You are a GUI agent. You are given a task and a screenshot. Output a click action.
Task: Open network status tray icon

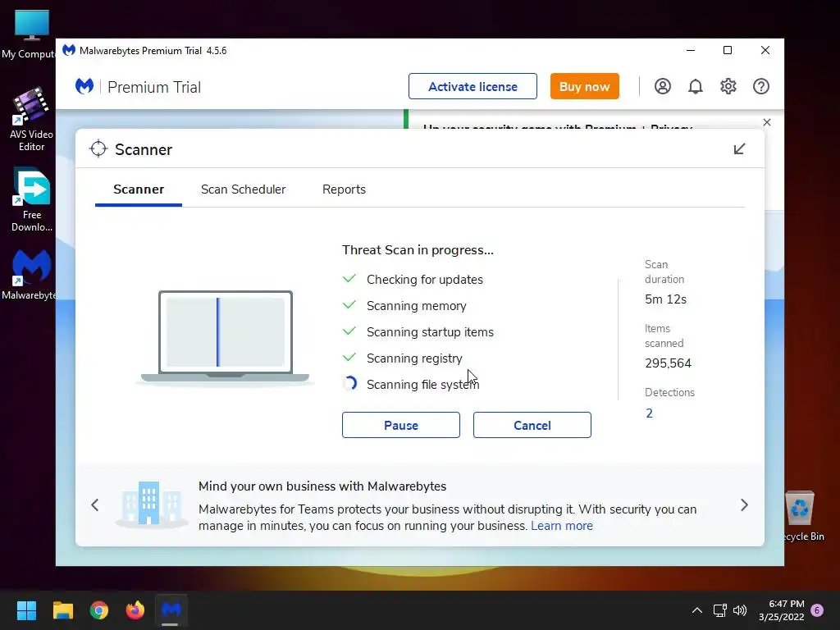point(720,610)
